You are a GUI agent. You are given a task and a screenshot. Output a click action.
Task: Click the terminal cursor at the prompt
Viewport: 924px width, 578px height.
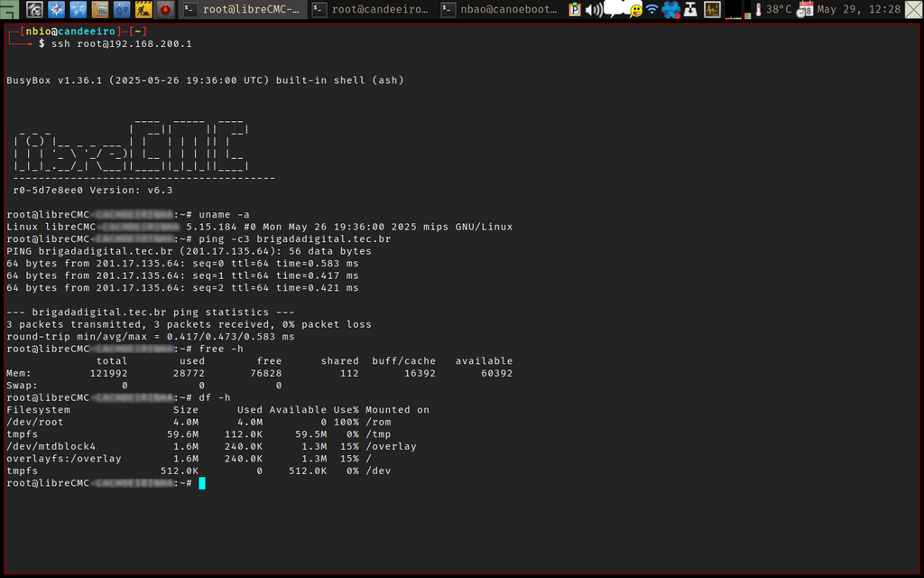[x=202, y=483]
